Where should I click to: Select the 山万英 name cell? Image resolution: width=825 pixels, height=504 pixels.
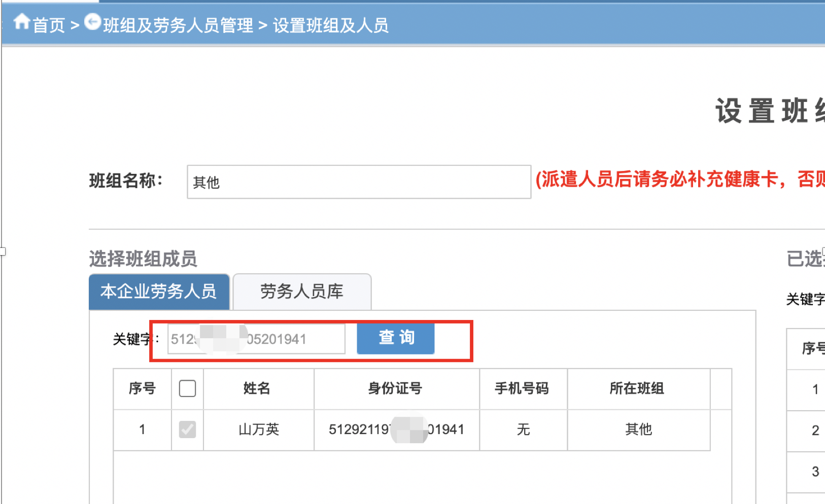tap(259, 429)
